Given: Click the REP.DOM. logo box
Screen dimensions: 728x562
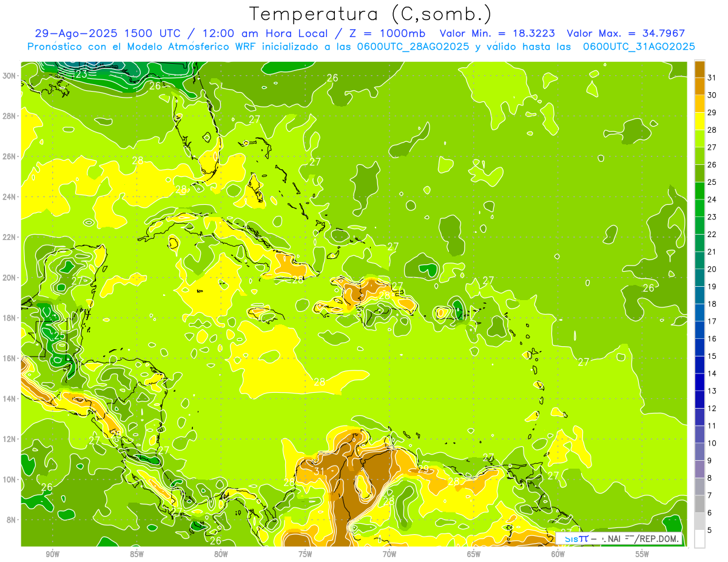Looking at the screenshot, I should pyautogui.click(x=619, y=538).
